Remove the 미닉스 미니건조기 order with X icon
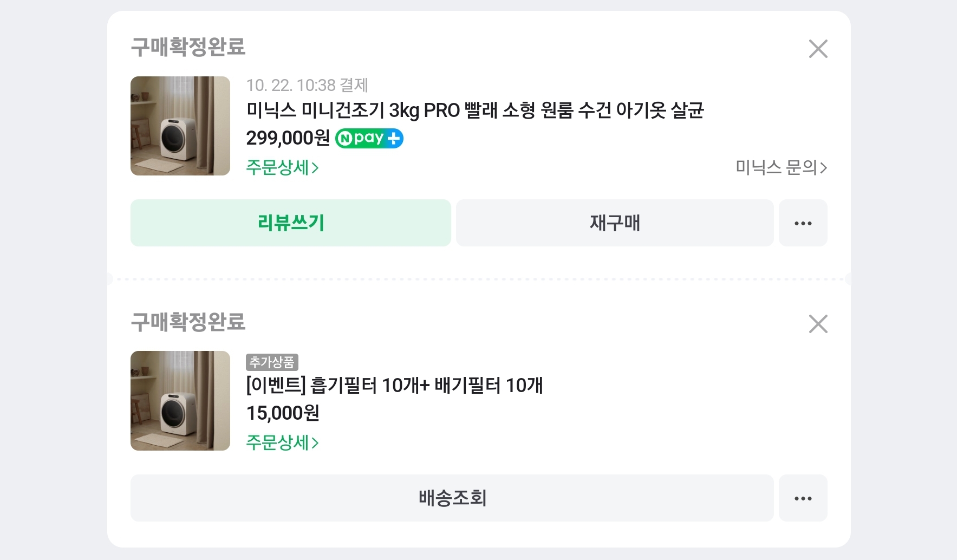 coord(818,49)
